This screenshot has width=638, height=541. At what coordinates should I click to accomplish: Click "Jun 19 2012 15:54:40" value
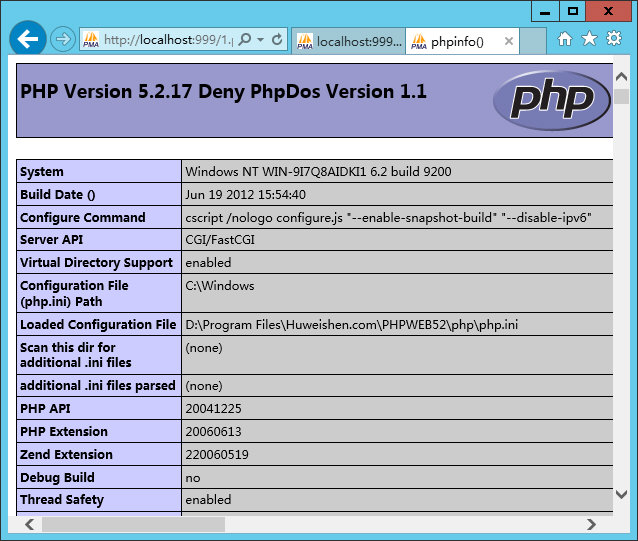pos(245,195)
